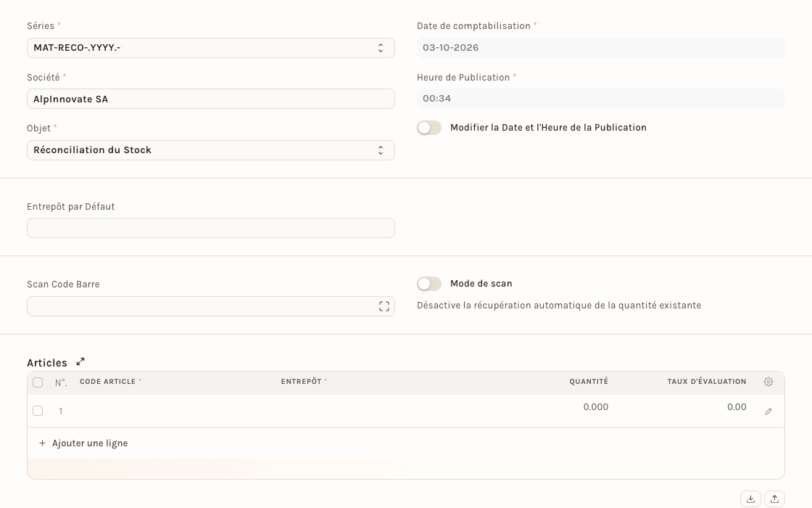
Task: Click the Date de comptabilisation field
Action: tap(601, 48)
